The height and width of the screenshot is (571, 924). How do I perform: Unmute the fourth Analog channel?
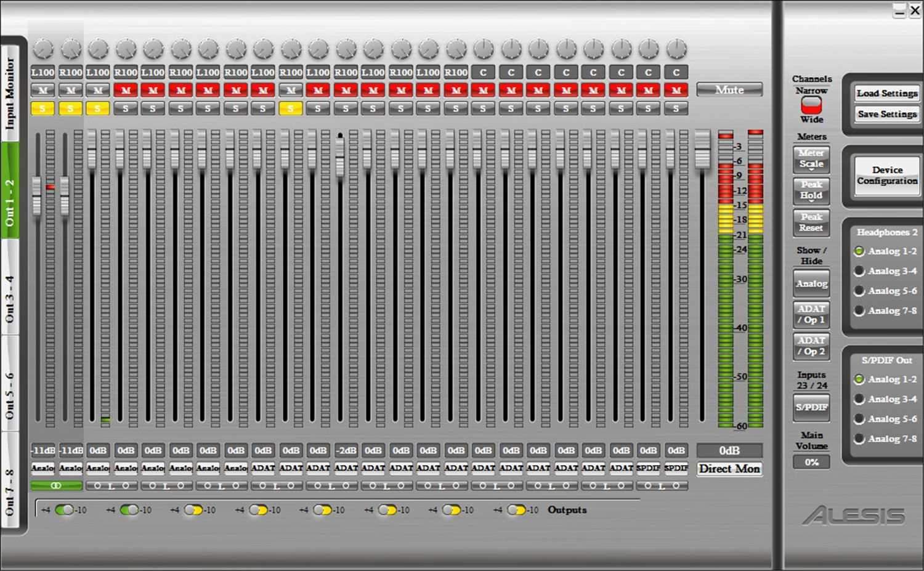tap(125, 91)
